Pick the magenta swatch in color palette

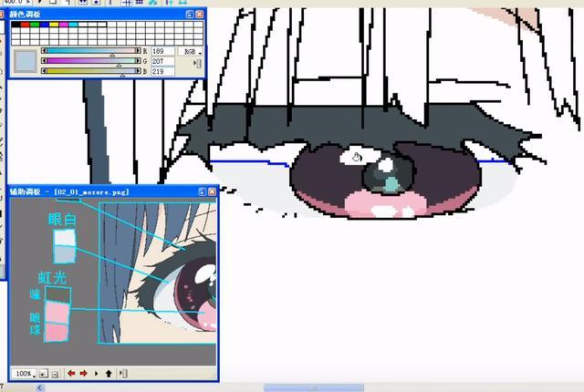64,25
